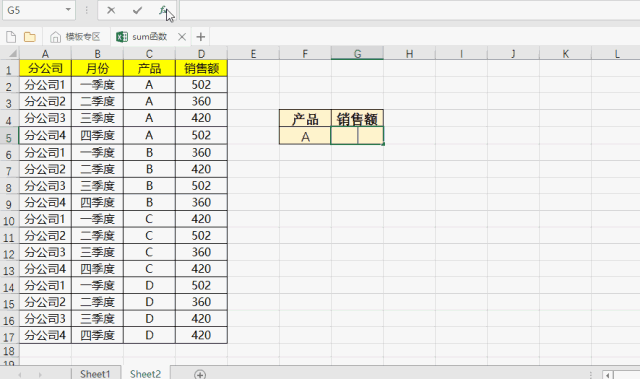The width and height of the screenshot is (640, 379).
Task: Select cell D15 with value 360
Action: [x=201, y=302]
